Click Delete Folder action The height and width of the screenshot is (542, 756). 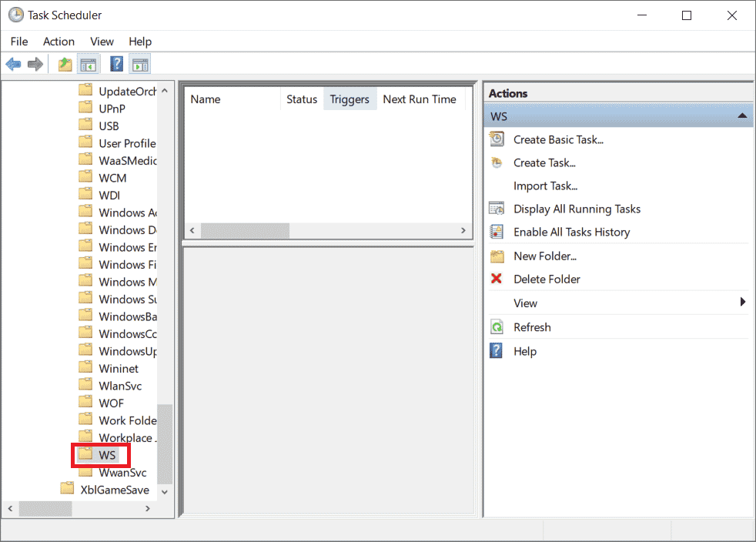[x=547, y=279]
